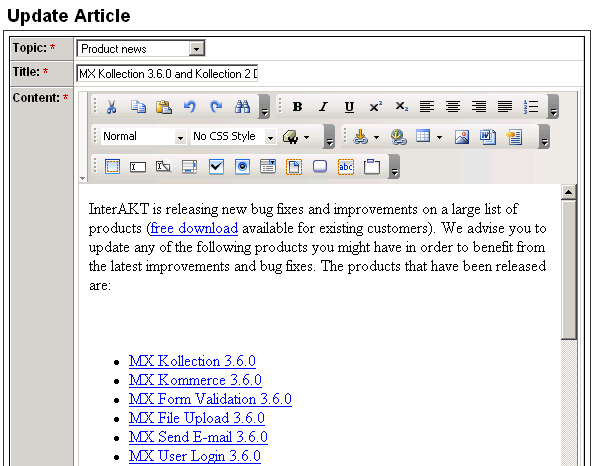This screenshot has height=466, width=597.
Task: Expand the insert link anchor dropdown arrow
Action: coord(376,137)
